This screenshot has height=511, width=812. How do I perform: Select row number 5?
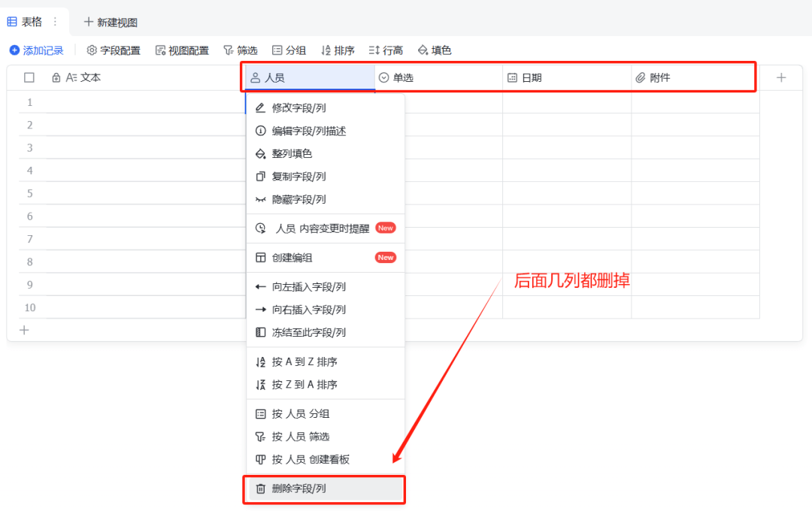coord(29,193)
